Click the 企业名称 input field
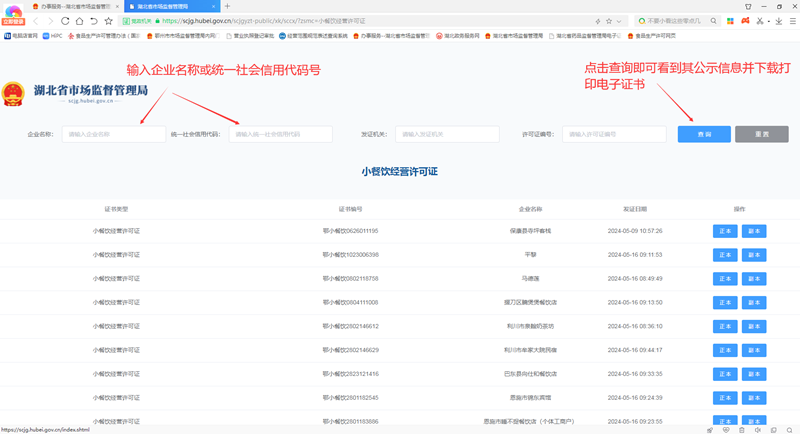The width and height of the screenshot is (800, 434). (113, 134)
